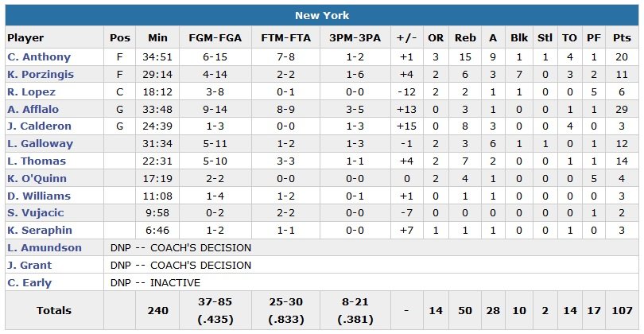Open L. Amundson's player page
644x334 pixels.
coord(45,247)
